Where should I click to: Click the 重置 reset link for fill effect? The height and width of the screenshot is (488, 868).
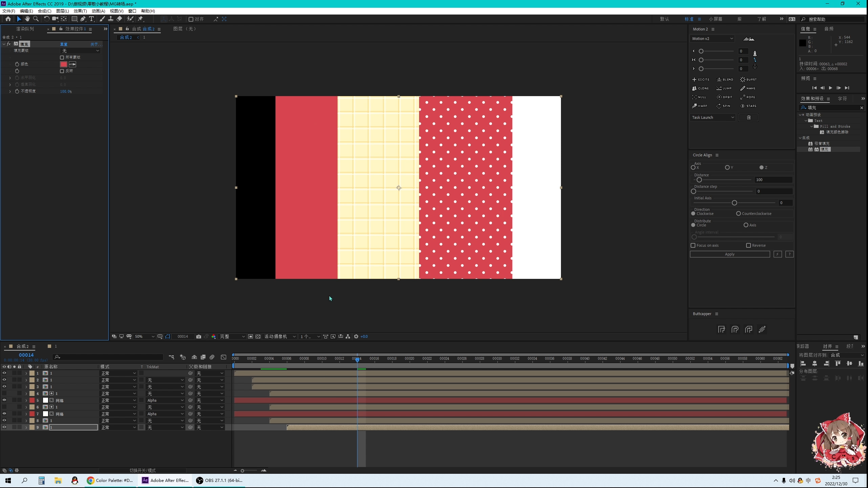[64, 44]
